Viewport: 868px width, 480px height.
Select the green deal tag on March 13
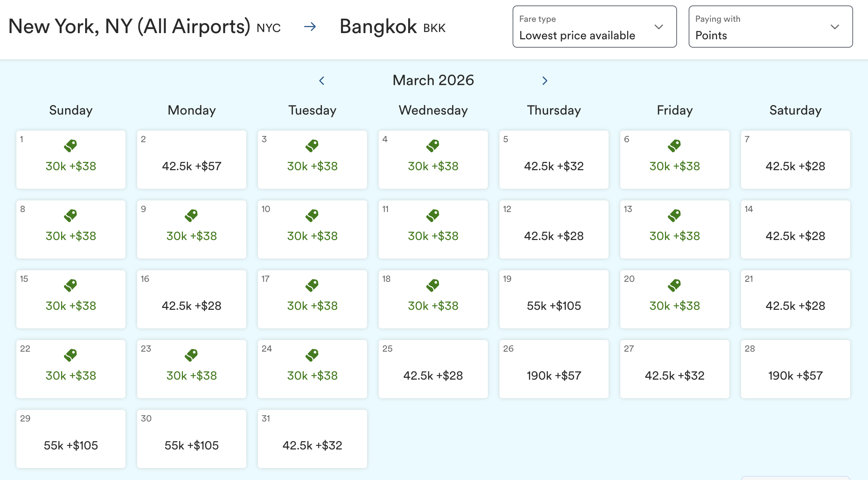[674, 215]
